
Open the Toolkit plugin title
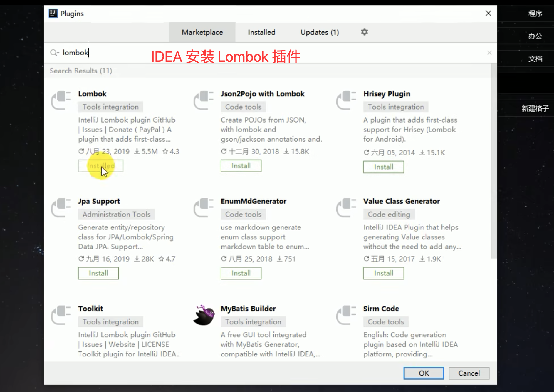[x=90, y=309]
